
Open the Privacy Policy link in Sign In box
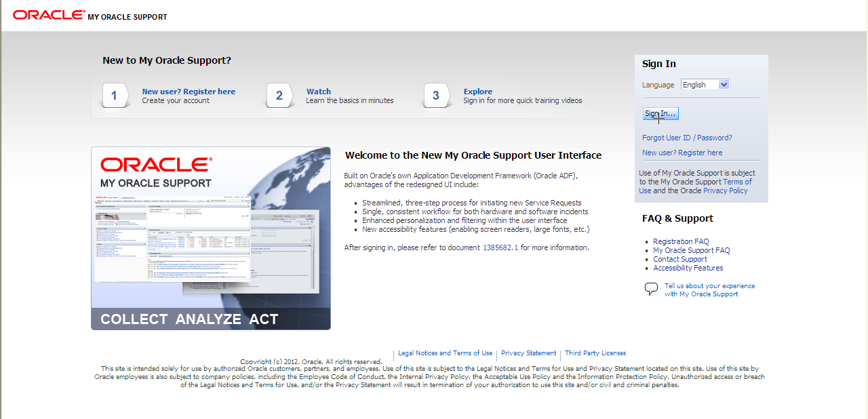pyautogui.click(x=726, y=191)
